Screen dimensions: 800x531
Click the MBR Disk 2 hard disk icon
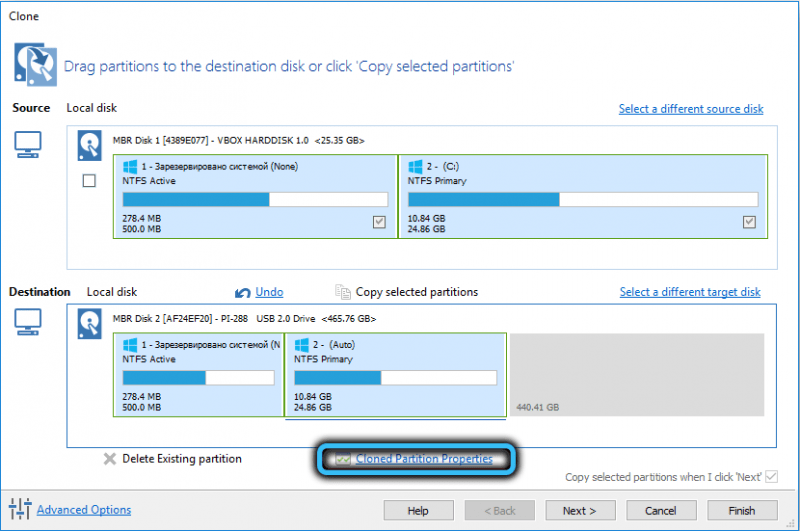point(89,323)
